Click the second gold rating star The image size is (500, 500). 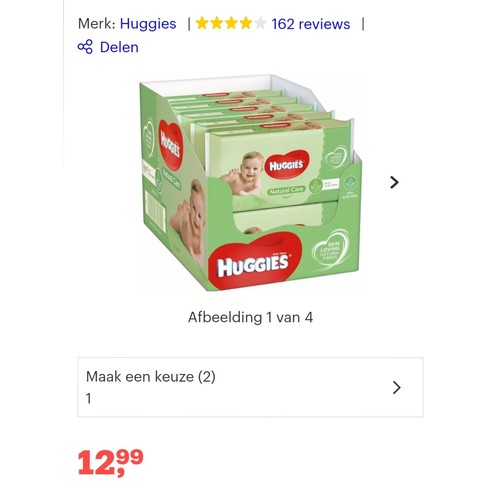coord(217,24)
